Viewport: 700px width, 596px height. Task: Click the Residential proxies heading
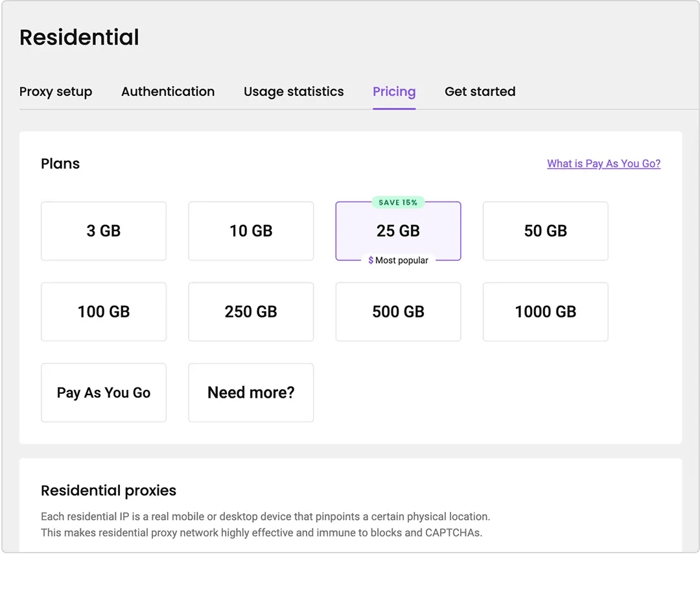pyautogui.click(x=108, y=490)
